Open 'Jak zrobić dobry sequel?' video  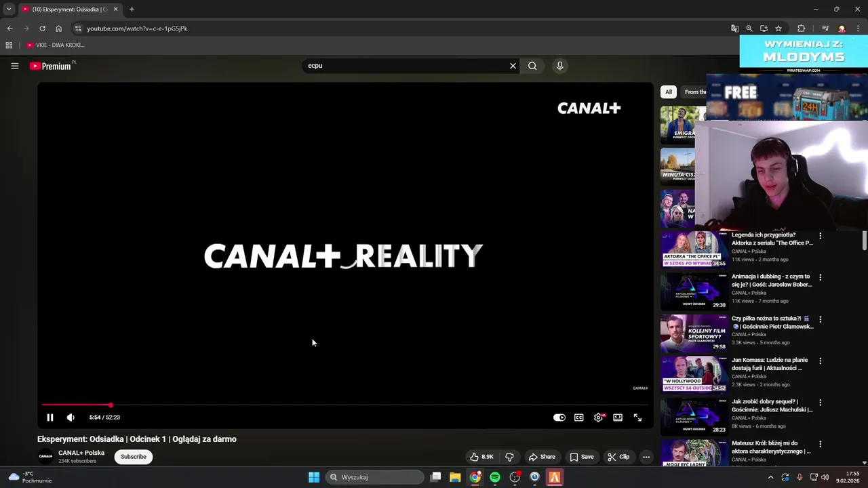click(x=772, y=406)
